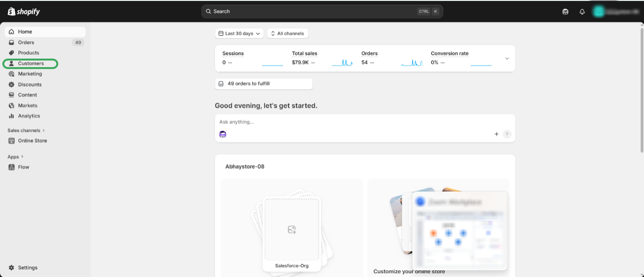Click the add image placeholder icon
Image resolution: width=644 pixels, height=277 pixels.
point(292,230)
